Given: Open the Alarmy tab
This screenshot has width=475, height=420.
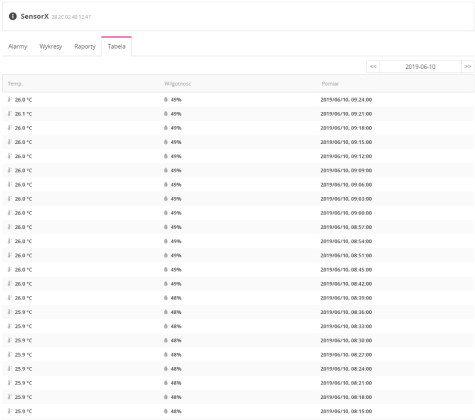Looking at the screenshot, I should [x=18, y=46].
